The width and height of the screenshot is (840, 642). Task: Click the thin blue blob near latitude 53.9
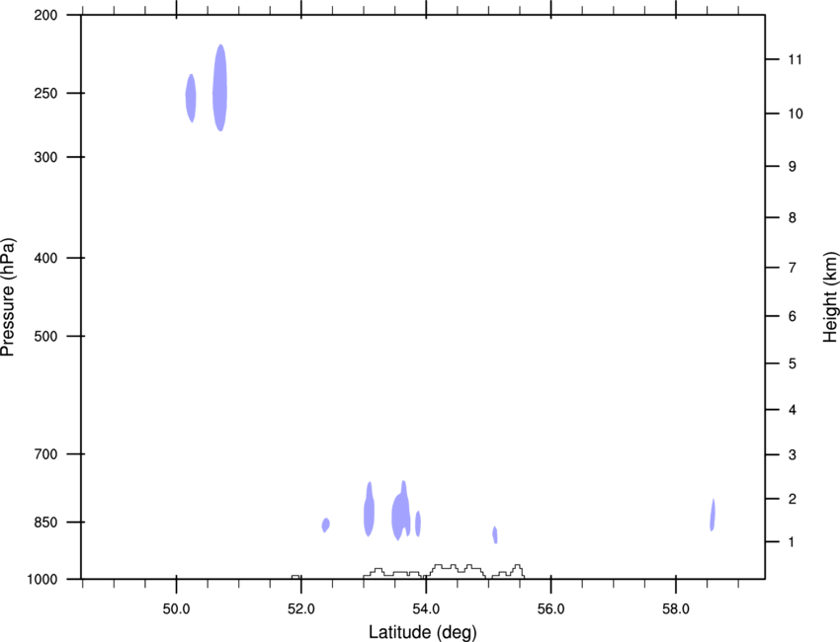point(418,523)
